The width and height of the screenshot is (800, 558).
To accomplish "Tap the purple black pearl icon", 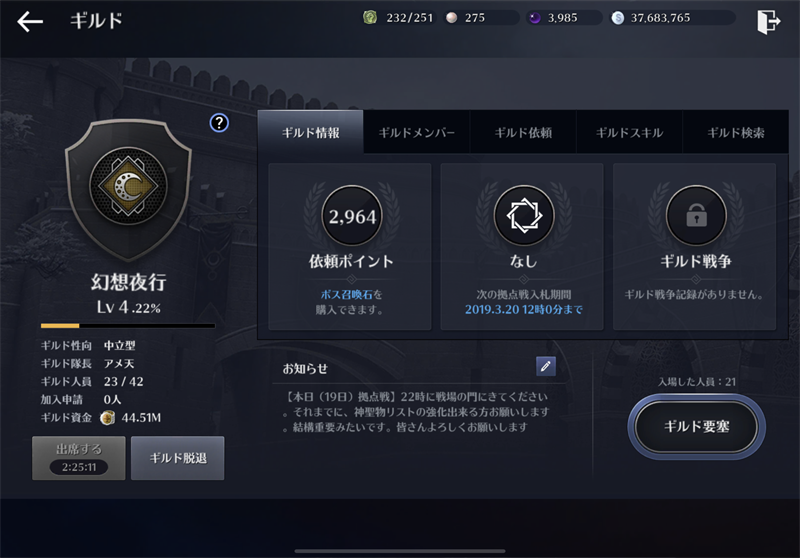I will [x=534, y=18].
